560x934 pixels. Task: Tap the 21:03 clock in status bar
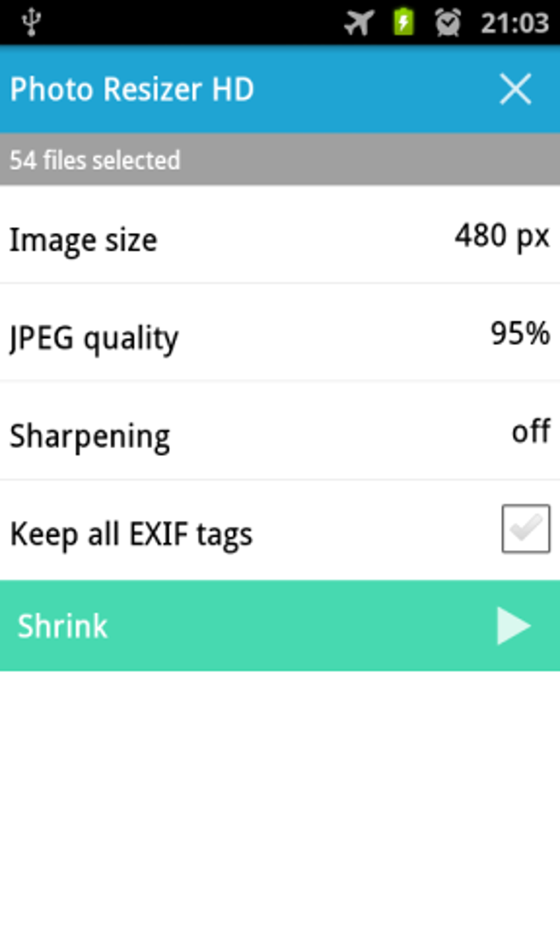pos(514,23)
